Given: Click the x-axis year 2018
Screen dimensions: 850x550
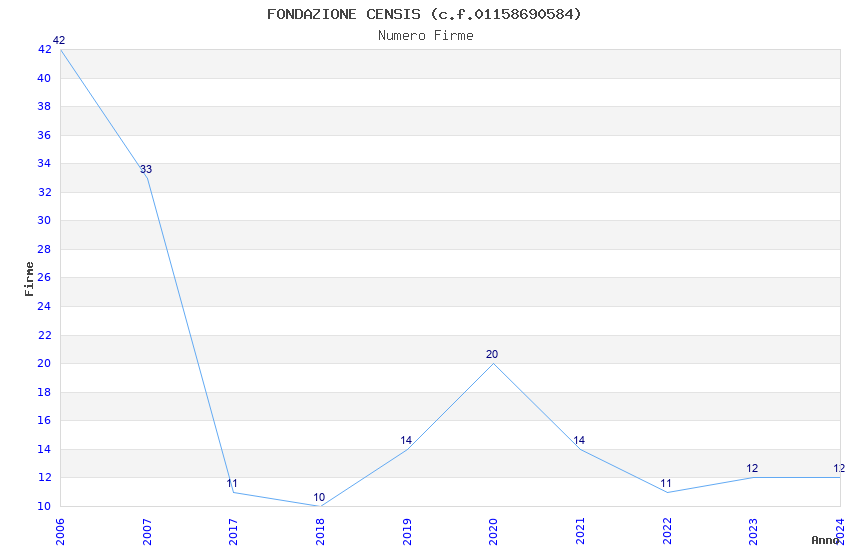Looking at the screenshot, I should coord(320,531).
